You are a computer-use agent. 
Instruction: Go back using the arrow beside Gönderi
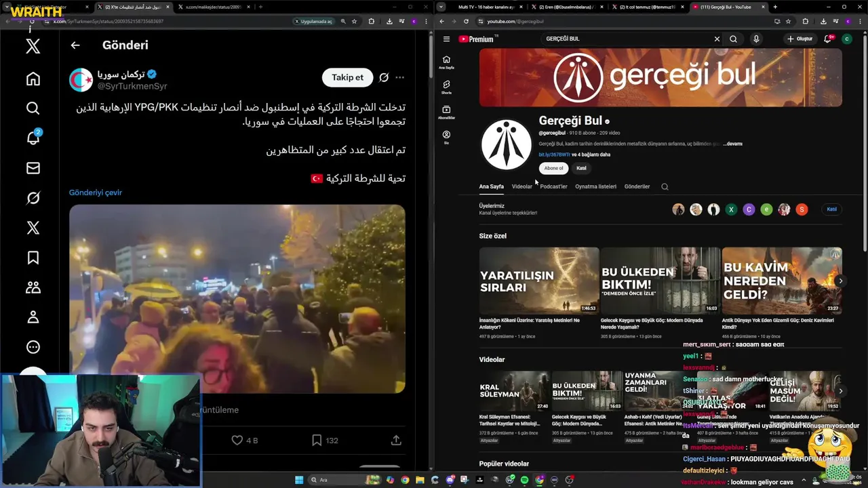coord(75,45)
